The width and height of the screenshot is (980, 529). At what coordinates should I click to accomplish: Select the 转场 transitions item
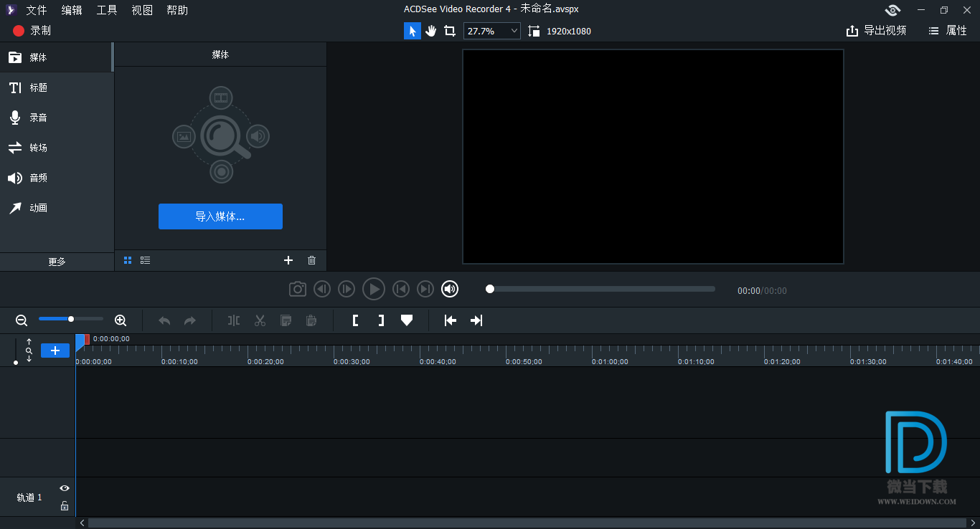pyautogui.click(x=57, y=148)
